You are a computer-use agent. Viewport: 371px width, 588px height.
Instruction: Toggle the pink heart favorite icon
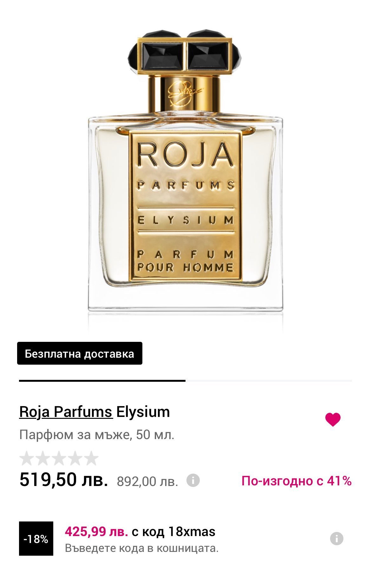333,420
